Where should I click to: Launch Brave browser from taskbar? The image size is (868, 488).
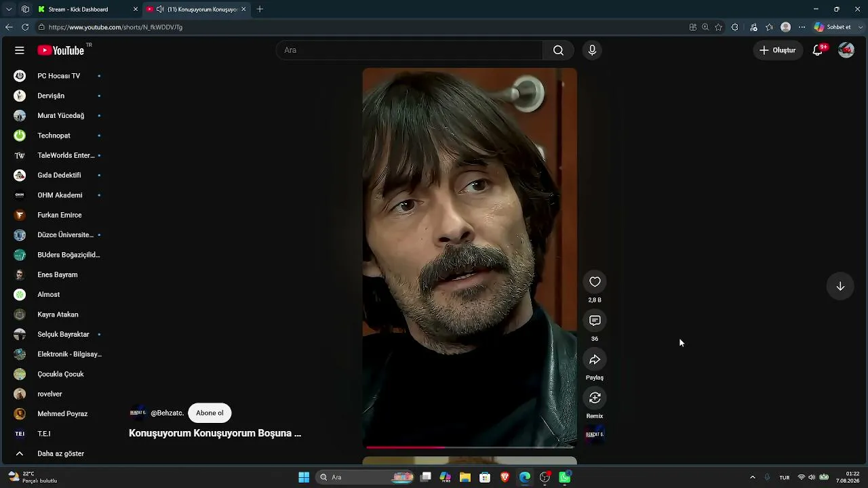(x=505, y=477)
